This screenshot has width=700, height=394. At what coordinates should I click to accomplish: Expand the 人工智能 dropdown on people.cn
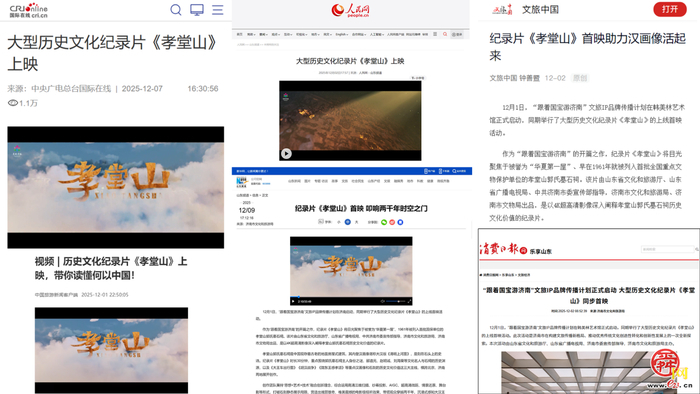click(x=377, y=34)
